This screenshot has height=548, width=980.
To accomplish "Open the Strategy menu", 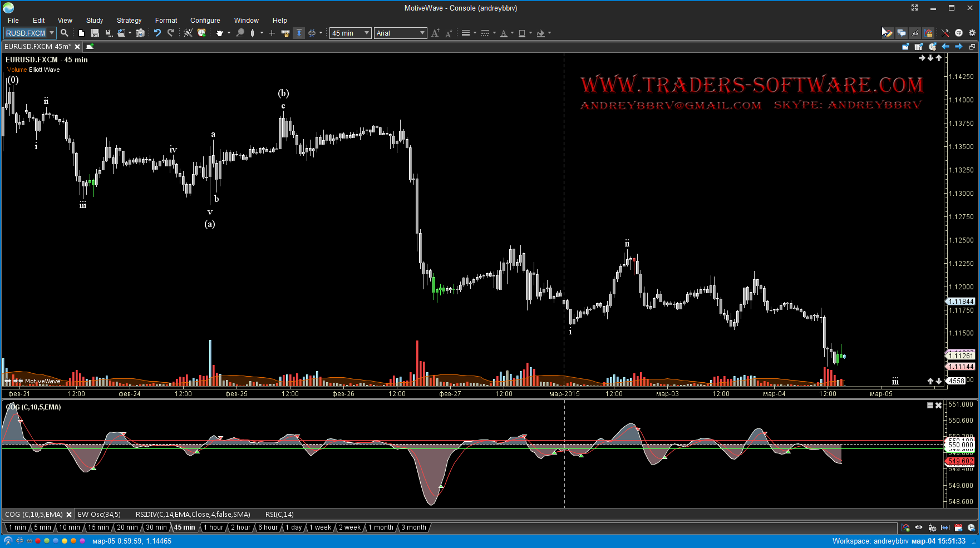I will [129, 20].
